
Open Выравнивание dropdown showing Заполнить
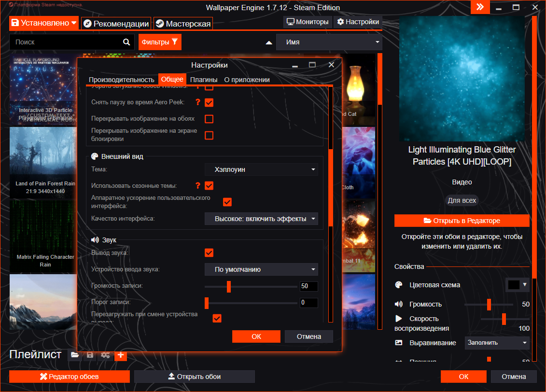(497, 343)
